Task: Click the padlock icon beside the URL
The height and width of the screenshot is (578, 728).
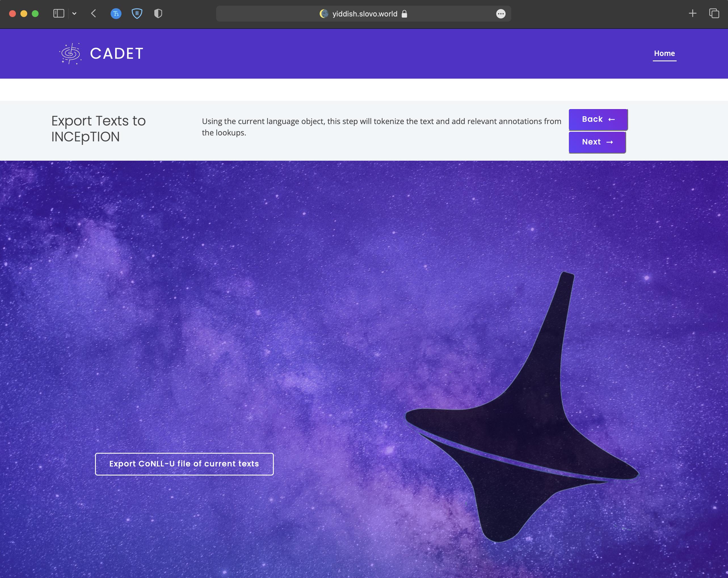Action: coord(404,14)
